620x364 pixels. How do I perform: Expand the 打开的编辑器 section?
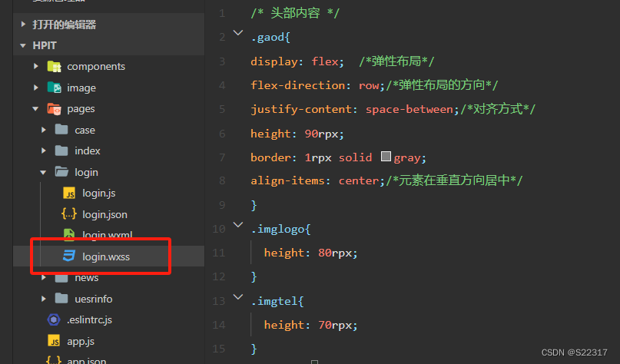point(23,25)
